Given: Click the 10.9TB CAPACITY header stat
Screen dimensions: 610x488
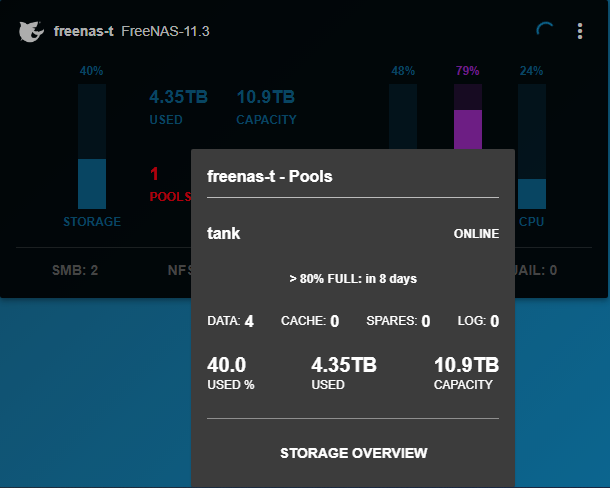Looking at the screenshot, I should [x=266, y=107].
